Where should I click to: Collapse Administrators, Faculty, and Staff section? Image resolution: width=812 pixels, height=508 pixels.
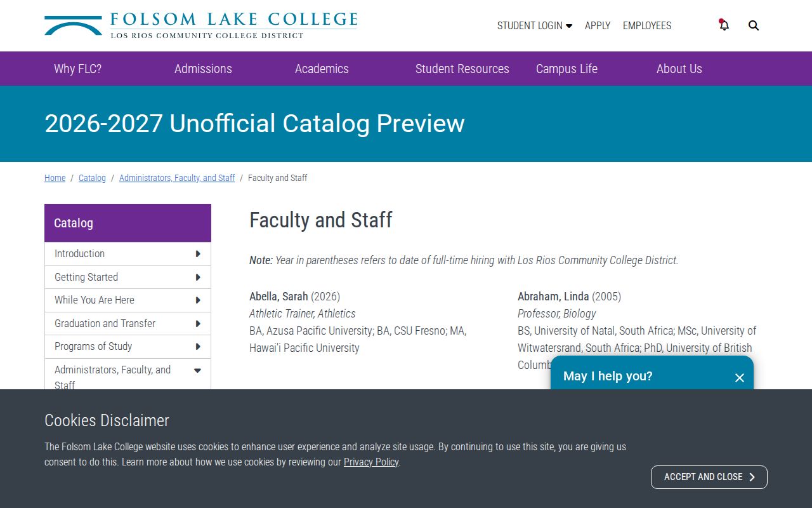(x=197, y=370)
